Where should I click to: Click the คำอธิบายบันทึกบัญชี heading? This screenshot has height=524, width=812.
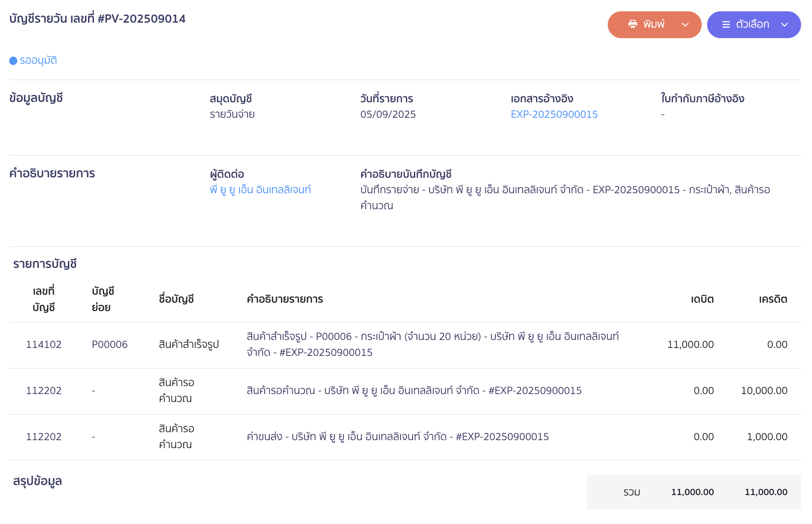click(406, 174)
